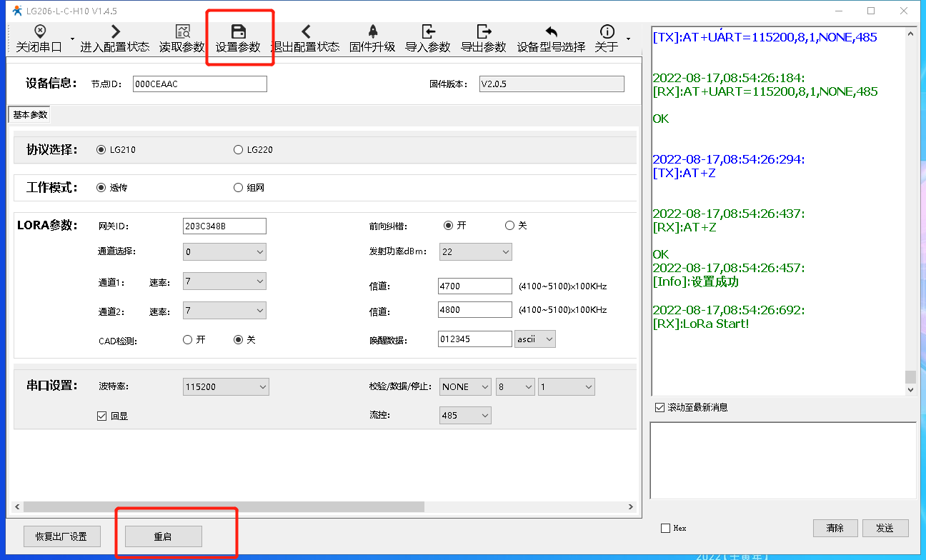Screen dimensions: 926x560
Task: Click the 恢复出厂设置 button
Action: [x=61, y=536]
